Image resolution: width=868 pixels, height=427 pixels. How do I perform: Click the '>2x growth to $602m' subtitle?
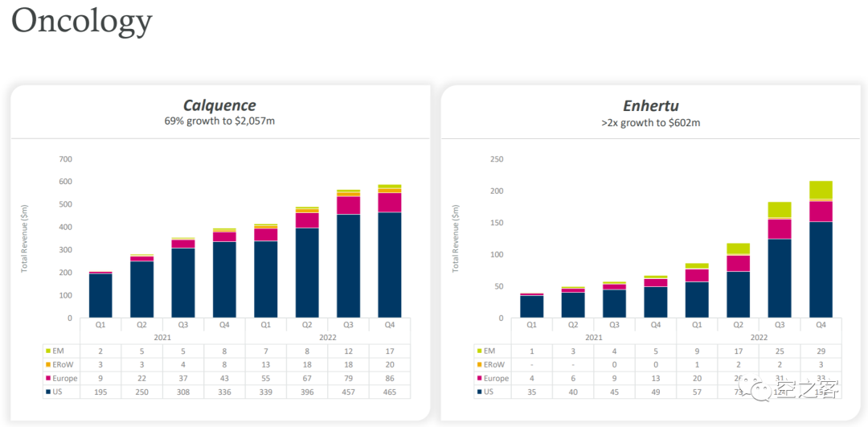[650, 123]
